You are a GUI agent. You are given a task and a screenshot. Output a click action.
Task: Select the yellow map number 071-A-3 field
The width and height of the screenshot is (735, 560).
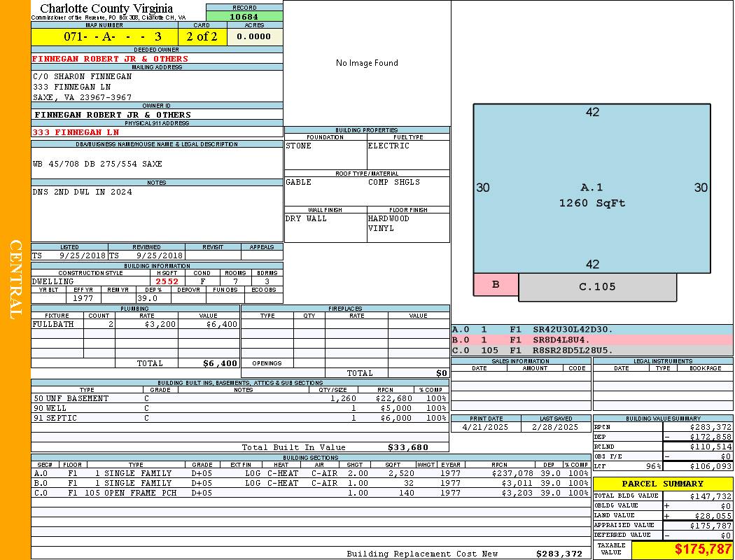104,36
